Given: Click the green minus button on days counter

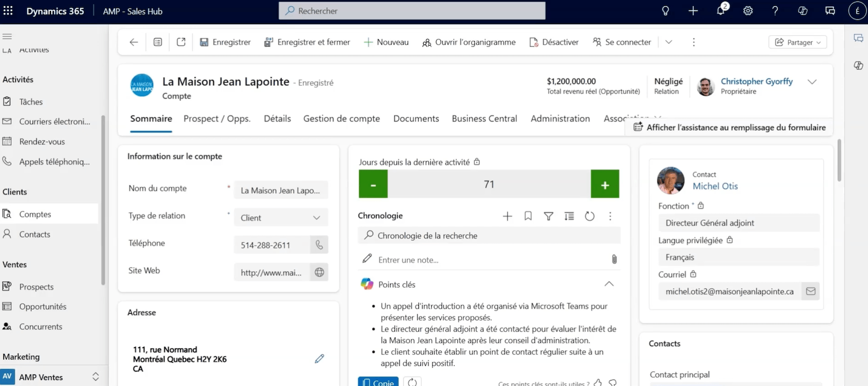Looking at the screenshot, I should click(x=373, y=184).
